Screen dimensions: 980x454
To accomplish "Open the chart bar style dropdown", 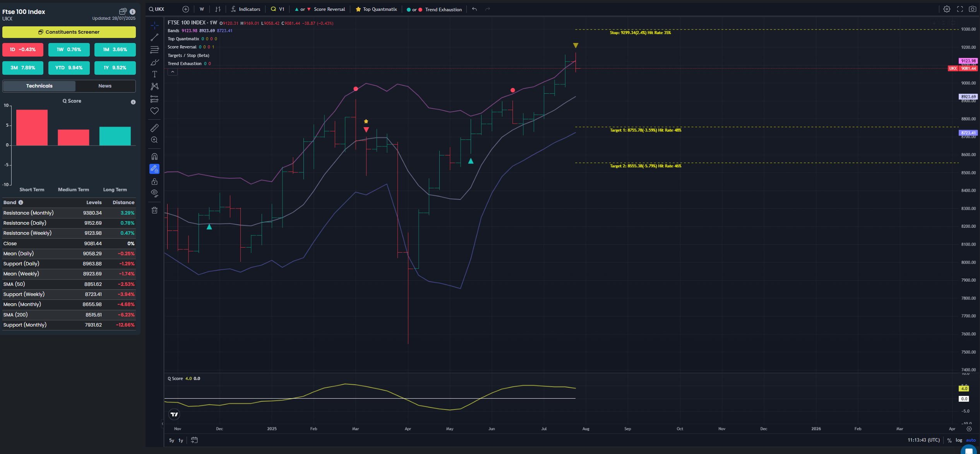I will coord(218,9).
